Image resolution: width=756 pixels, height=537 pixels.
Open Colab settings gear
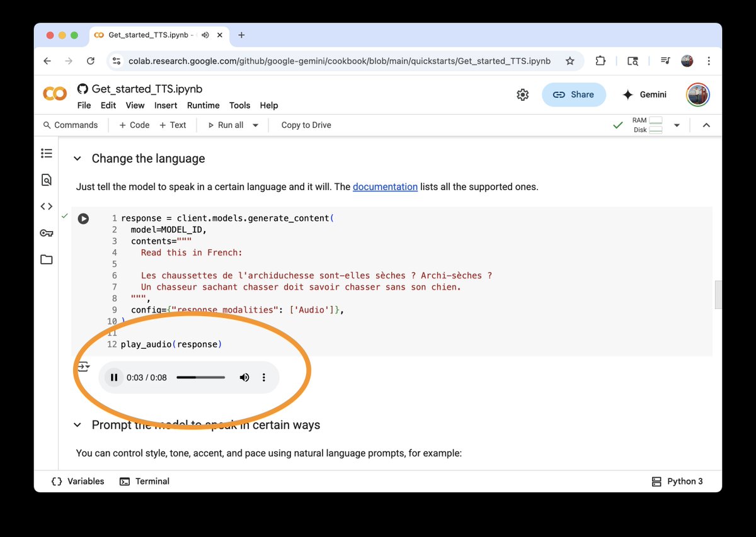[x=523, y=94]
